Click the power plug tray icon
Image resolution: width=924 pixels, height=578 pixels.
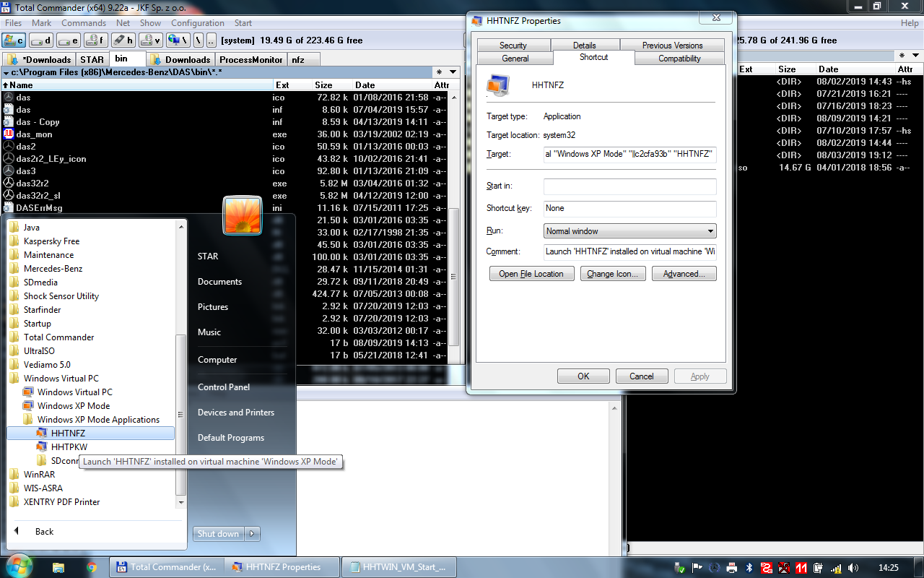point(819,568)
